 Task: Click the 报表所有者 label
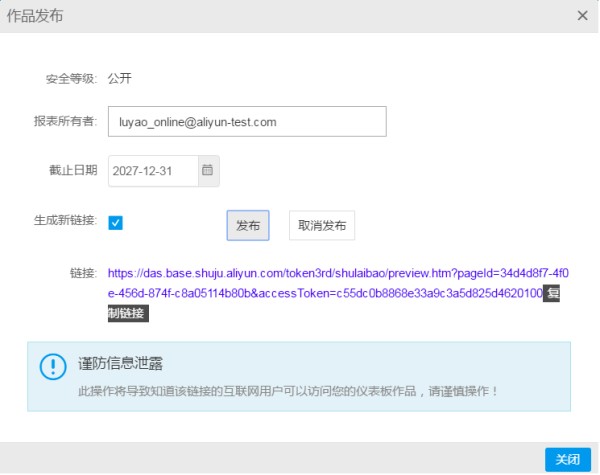(x=65, y=121)
